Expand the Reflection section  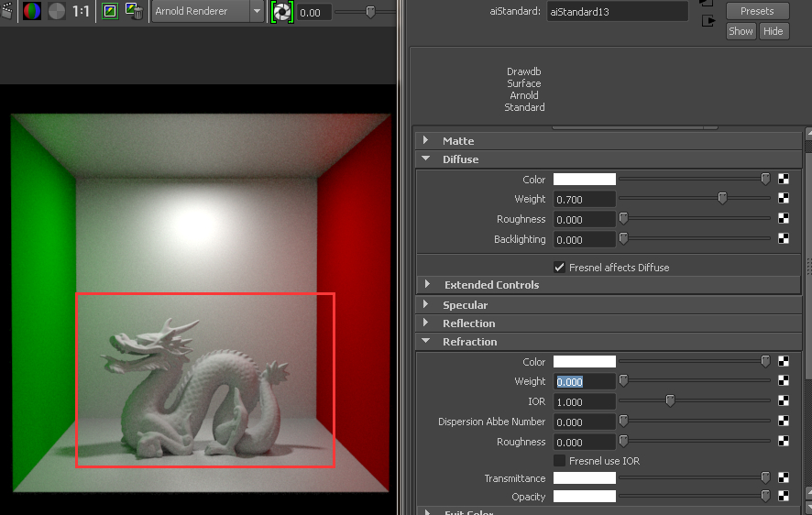point(425,323)
